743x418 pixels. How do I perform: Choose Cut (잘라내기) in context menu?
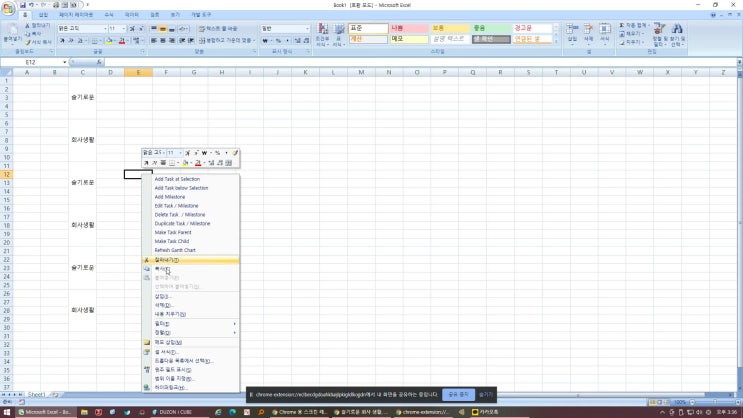(x=190, y=260)
